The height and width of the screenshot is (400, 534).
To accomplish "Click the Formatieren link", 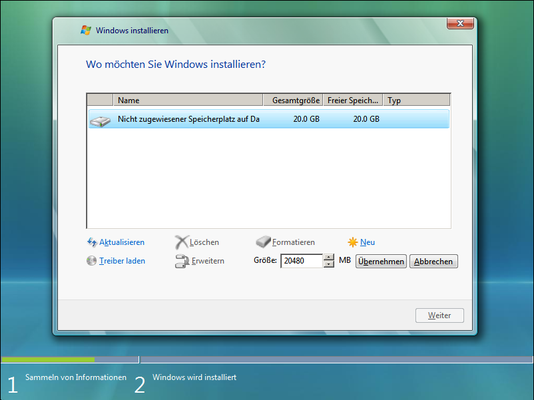I will tap(294, 242).
